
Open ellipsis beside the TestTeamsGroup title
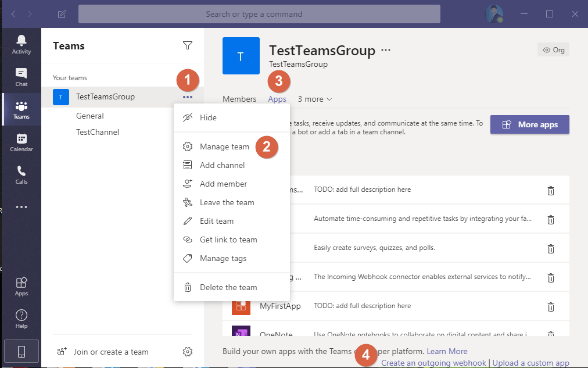pyautogui.click(x=385, y=51)
